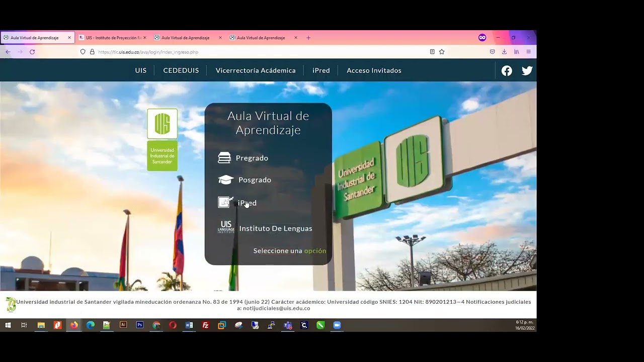This screenshot has height=362, width=644.
Task: Choose iPred in the Aula Virtual panel
Action: tap(247, 203)
